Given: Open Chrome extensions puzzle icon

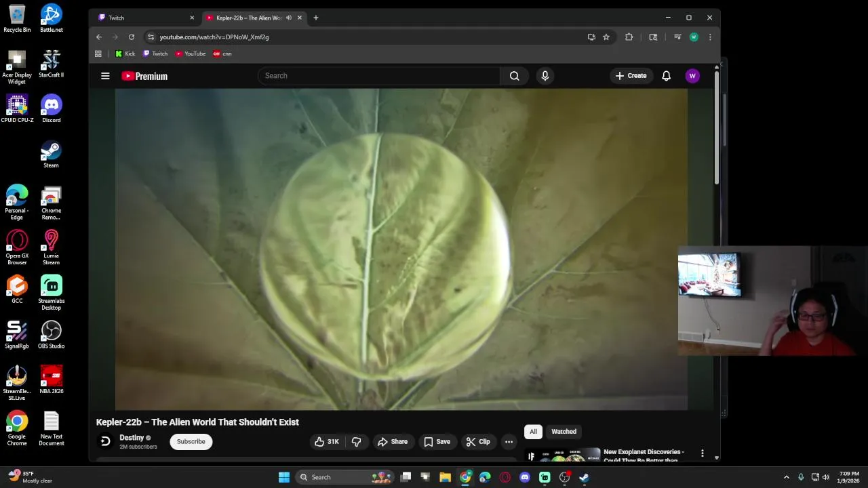Looking at the screenshot, I should click(629, 37).
